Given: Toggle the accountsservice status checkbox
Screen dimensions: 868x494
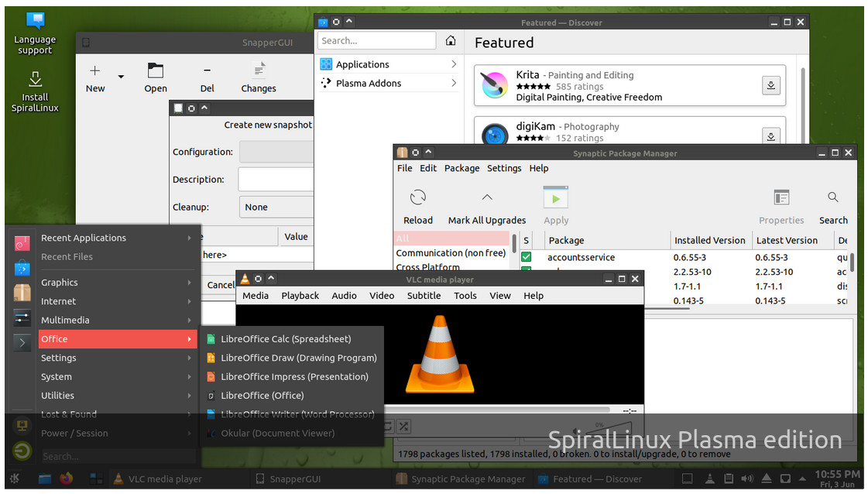Looking at the screenshot, I should [x=527, y=257].
